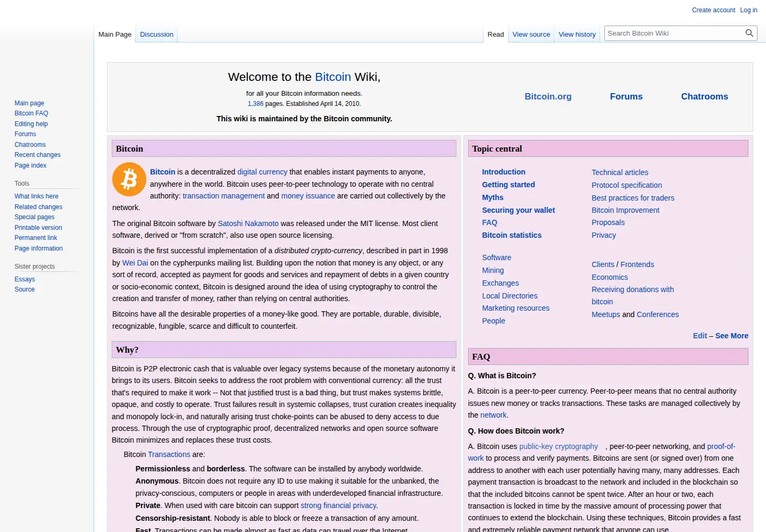This screenshot has width=766, height=532.
Task: Open the money issuance link
Action: pyautogui.click(x=308, y=196)
